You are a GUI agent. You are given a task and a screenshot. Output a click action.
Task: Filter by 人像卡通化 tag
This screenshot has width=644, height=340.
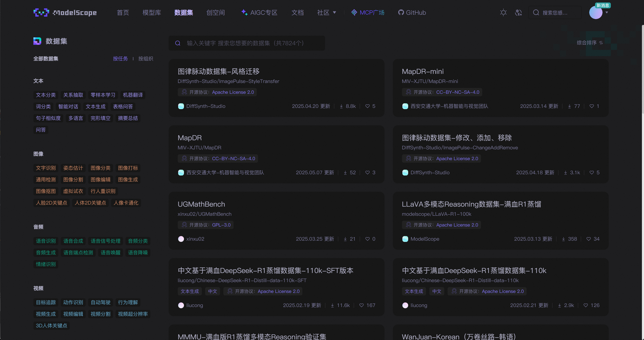click(126, 203)
